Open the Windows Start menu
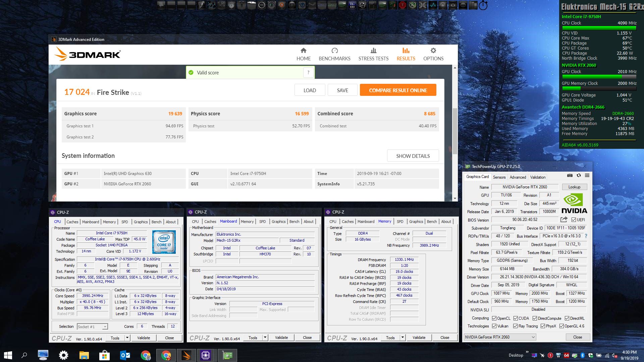Screen dimensions: 644x362 coord(8,355)
